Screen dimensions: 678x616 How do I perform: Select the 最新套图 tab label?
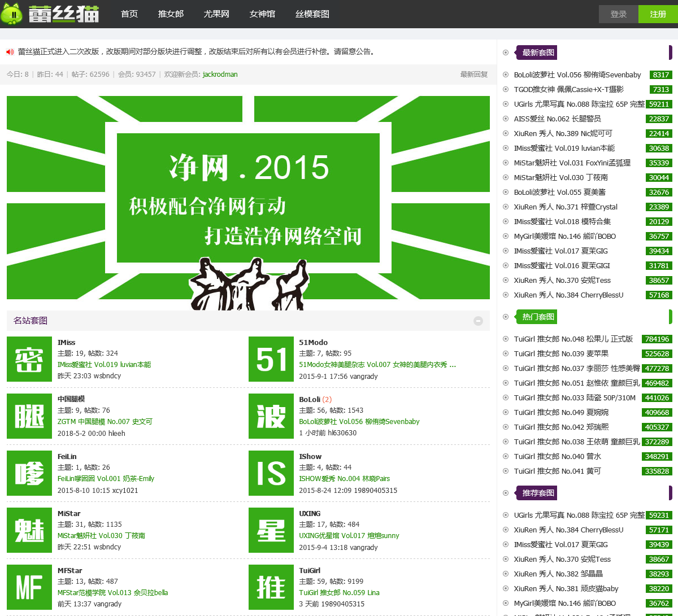click(538, 53)
